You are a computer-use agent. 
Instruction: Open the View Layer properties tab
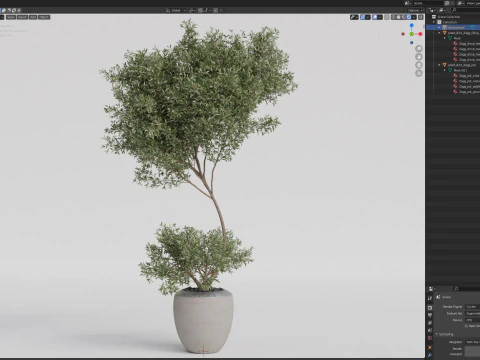tap(430, 323)
